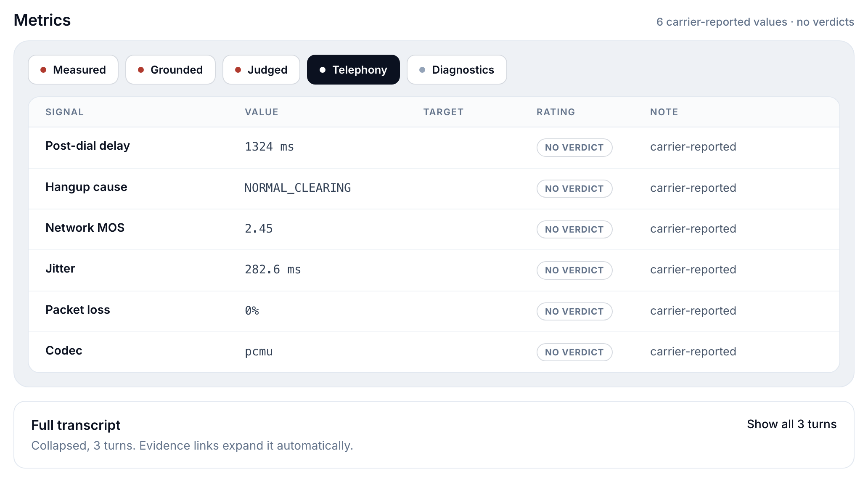Select the Judged tab
Viewport: 868px width, 482px height.
tap(261, 70)
